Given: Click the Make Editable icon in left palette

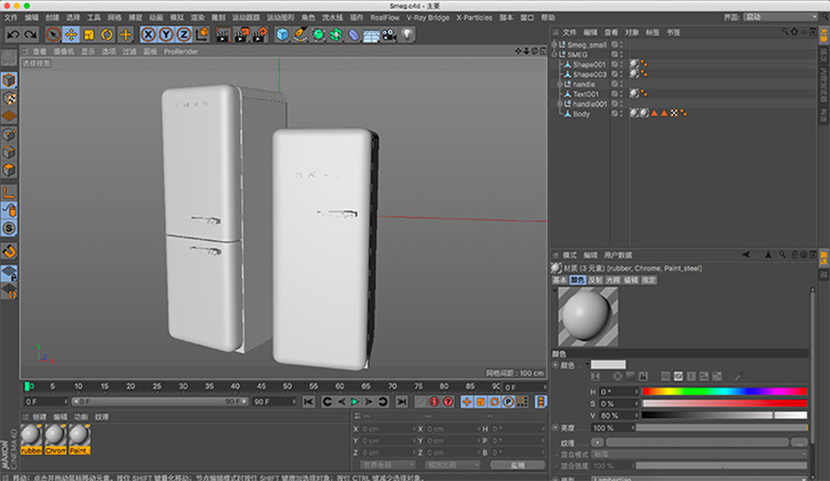Looking at the screenshot, I should [9, 57].
